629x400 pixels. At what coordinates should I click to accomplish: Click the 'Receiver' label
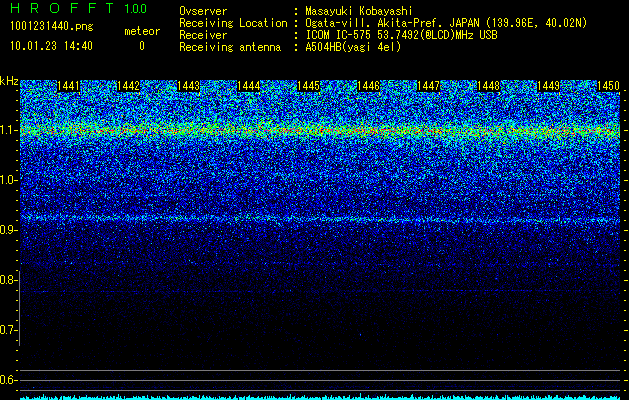click(203, 35)
